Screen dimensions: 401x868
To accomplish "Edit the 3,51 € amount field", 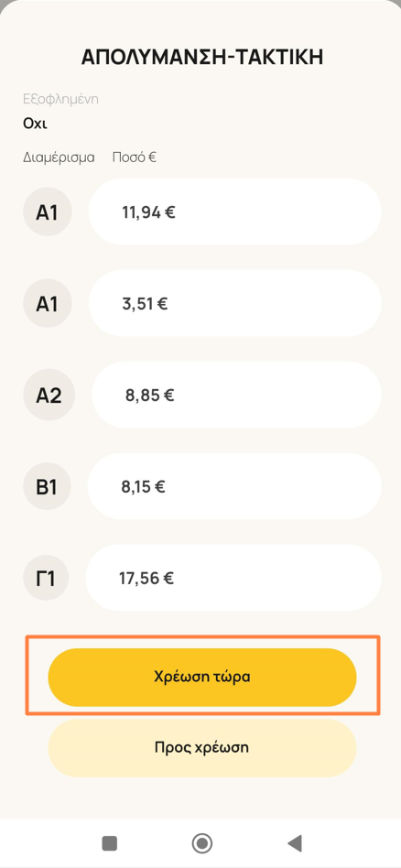I will pos(235,303).
